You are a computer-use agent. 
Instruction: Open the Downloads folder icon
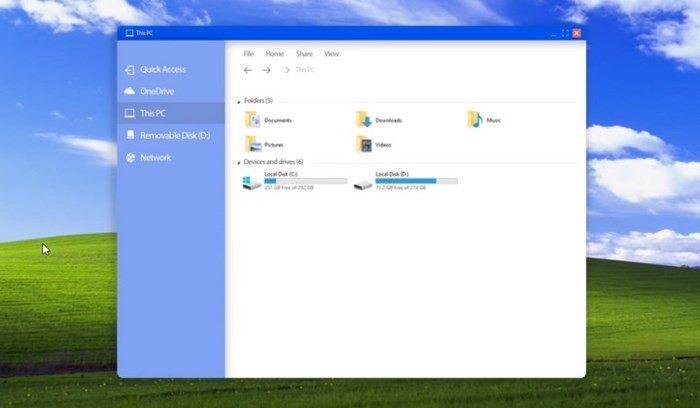pos(364,120)
